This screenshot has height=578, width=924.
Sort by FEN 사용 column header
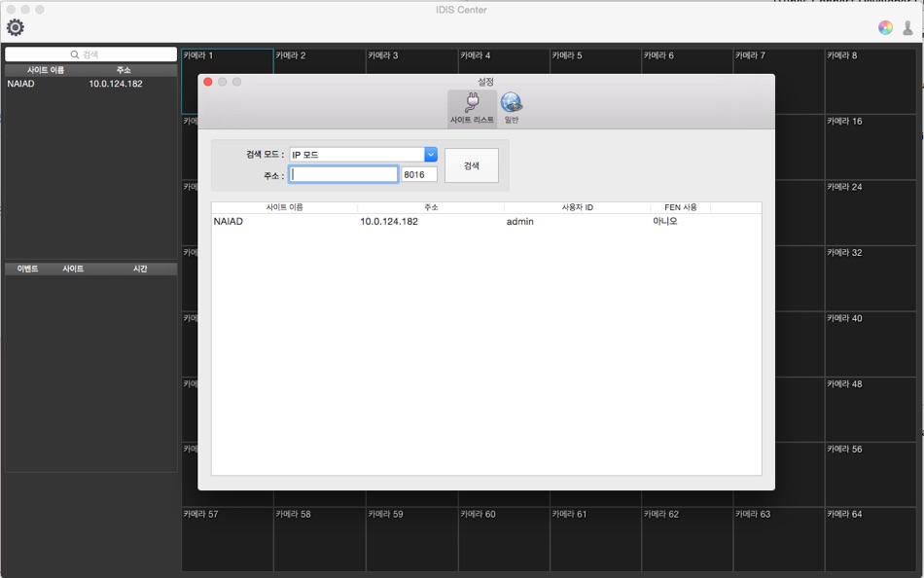click(681, 207)
